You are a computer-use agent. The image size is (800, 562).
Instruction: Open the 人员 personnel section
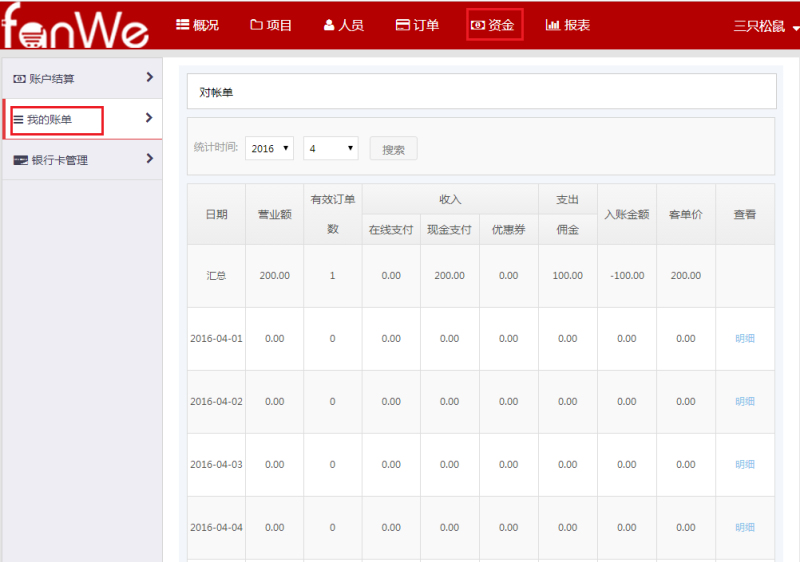coord(344,25)
